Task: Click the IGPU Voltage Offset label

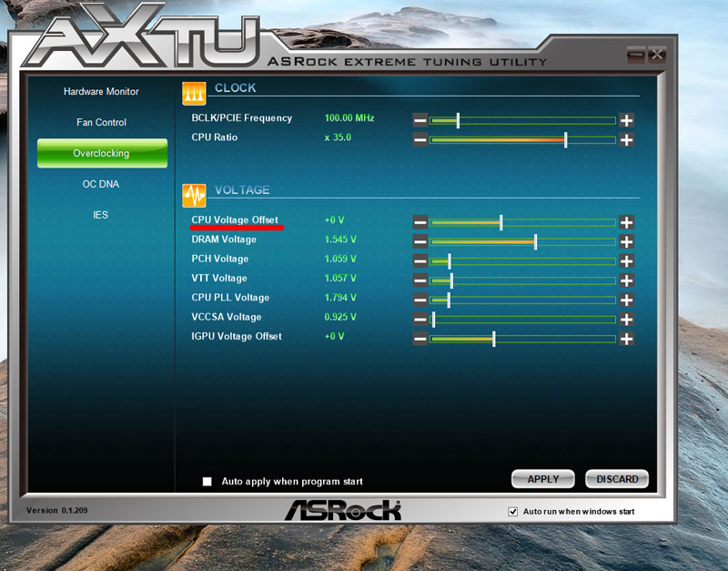Action: (237, 336)
